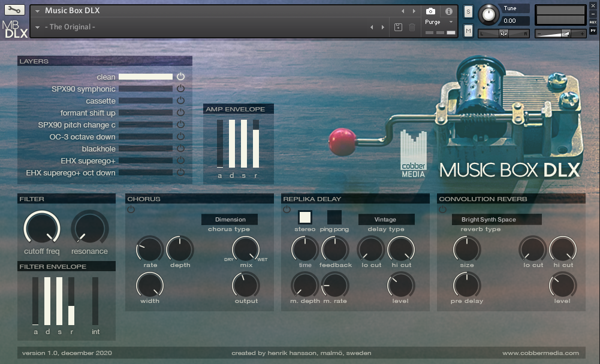
Task: Open the chorus type dropdown showing Dimension
Action: click(x=230, y=220)
